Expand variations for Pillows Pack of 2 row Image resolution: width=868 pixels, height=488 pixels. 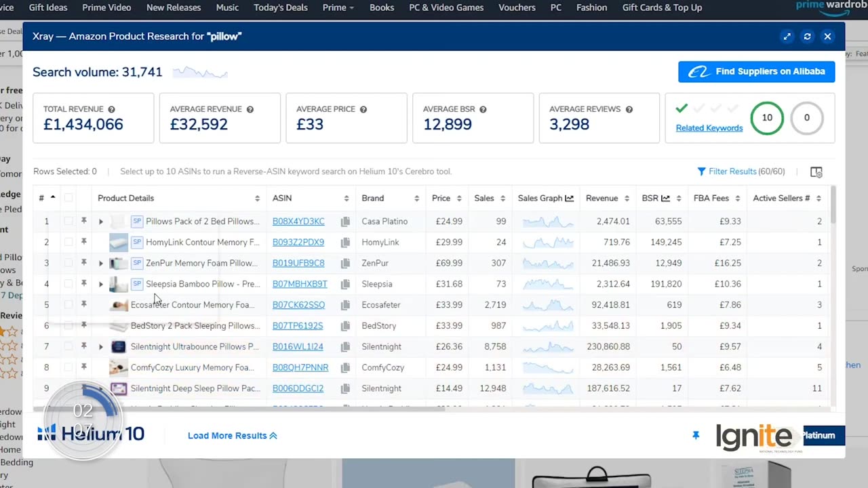click(101, 222)
